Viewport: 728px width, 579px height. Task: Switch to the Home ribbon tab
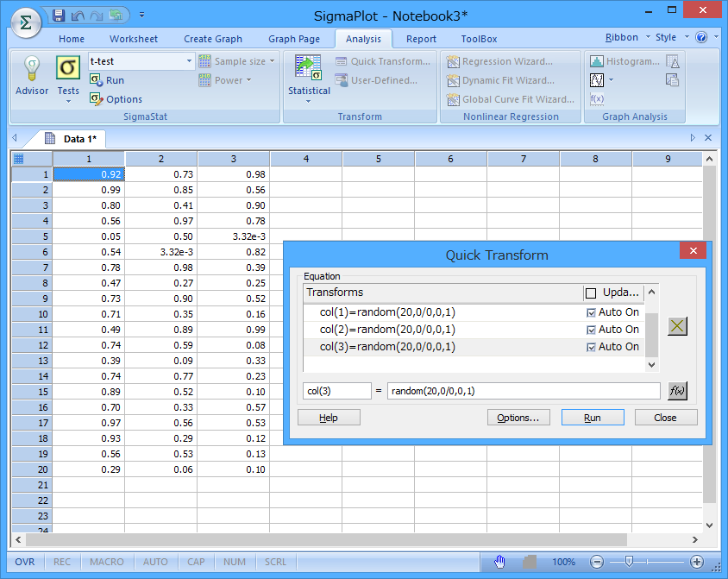pos(72,39)
